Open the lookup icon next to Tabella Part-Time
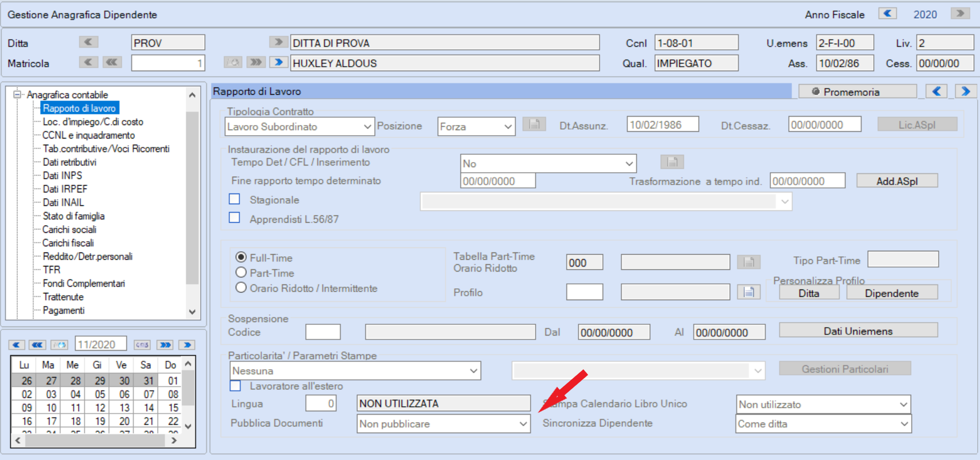Image resolution: width=980 pixels, height=460 pixels. point(748,261)
